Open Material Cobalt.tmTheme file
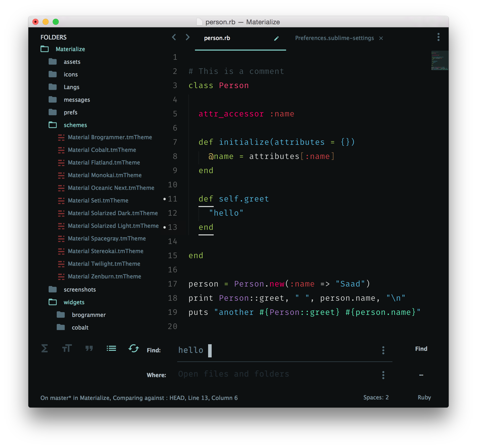 97,150
